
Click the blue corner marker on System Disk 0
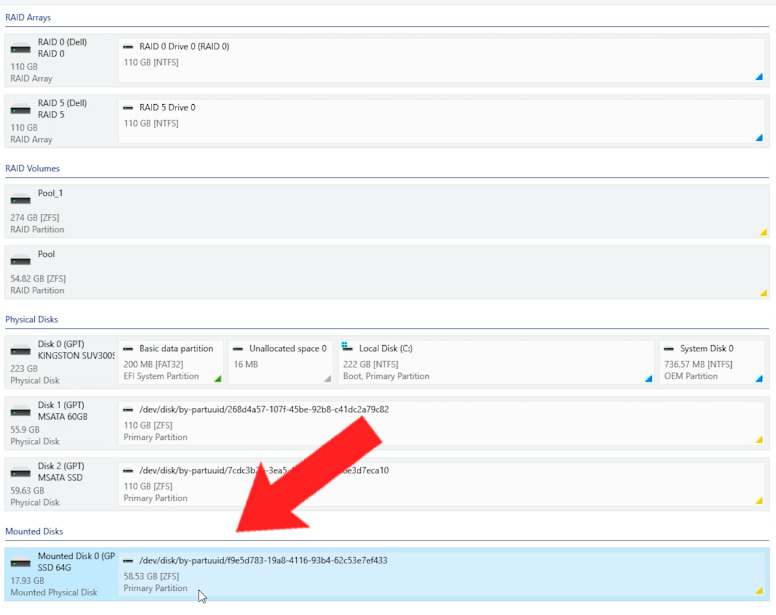click(759, 378)
